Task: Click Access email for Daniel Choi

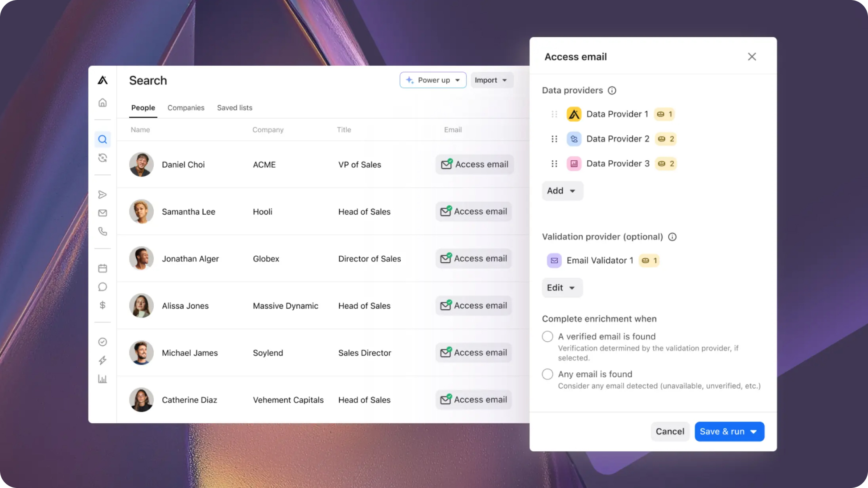Action: pos(474,164)
